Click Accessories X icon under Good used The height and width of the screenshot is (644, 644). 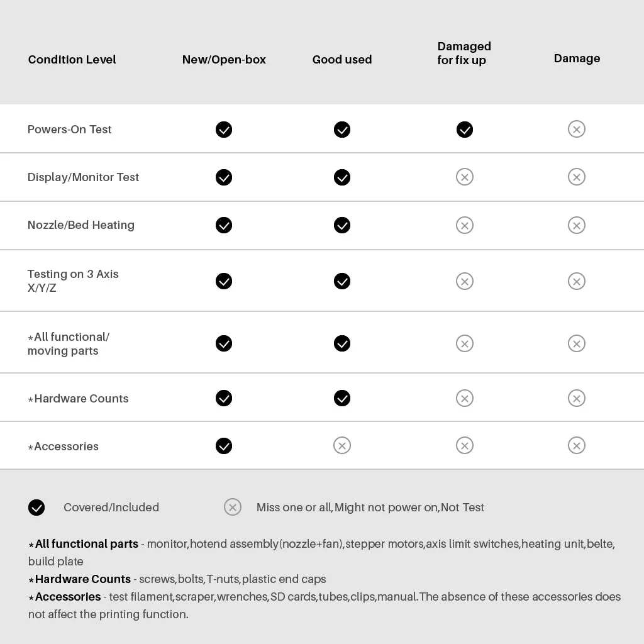tap(342, 445)
